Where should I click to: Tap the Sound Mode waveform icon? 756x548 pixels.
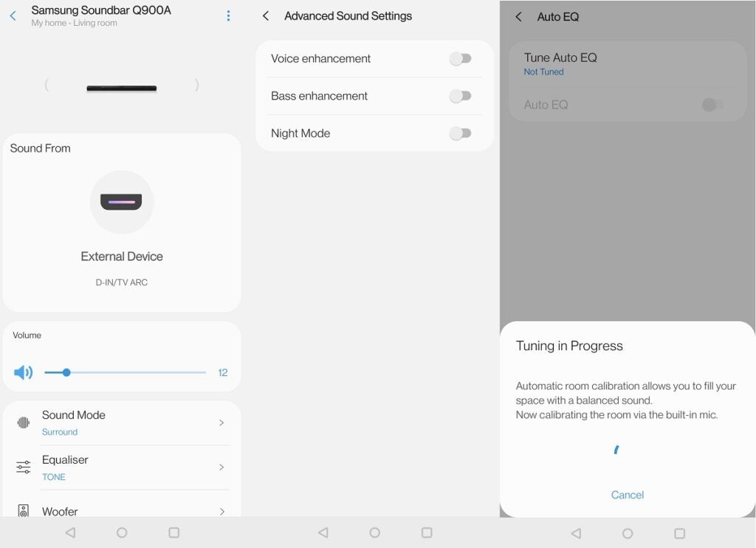(24, 423)
